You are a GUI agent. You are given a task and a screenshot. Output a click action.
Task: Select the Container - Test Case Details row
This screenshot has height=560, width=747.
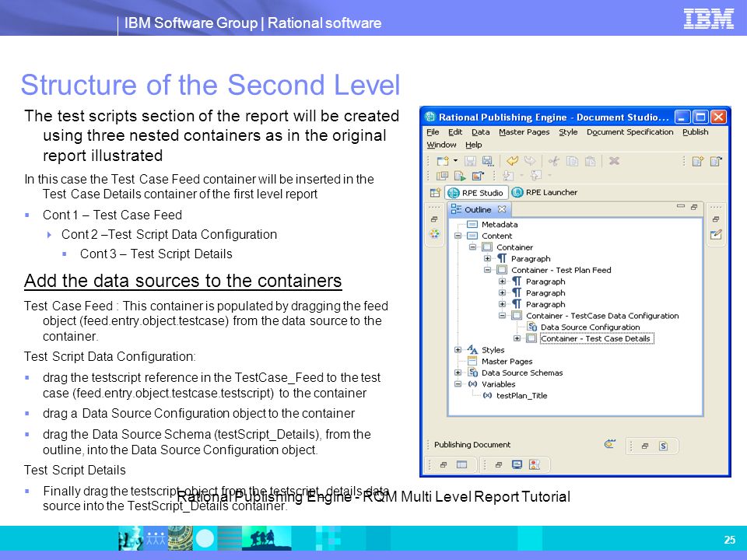595,338
